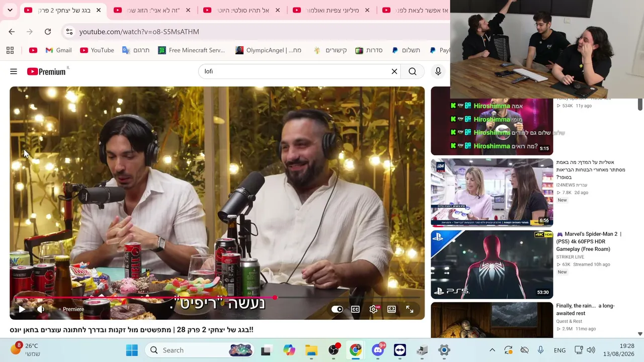644x362 pixels.
Task: Open Discord from the taskbar
Action: coord(377,350)
